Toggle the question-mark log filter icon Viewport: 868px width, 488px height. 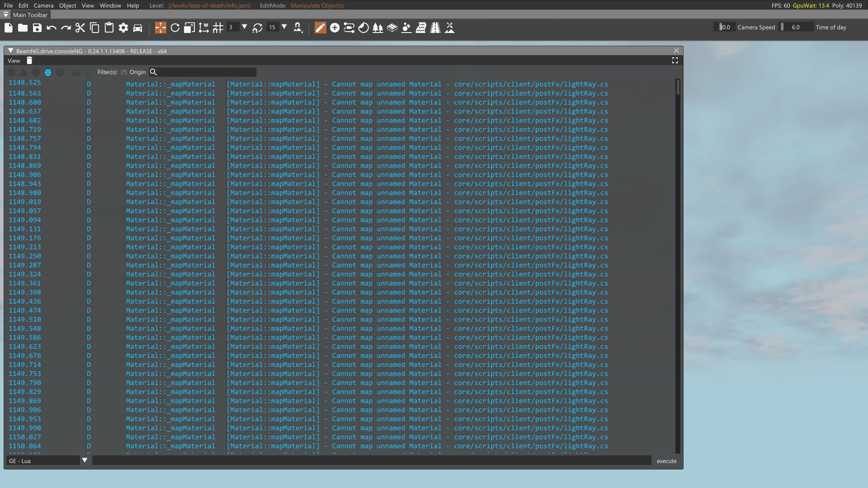coord(60,72)
